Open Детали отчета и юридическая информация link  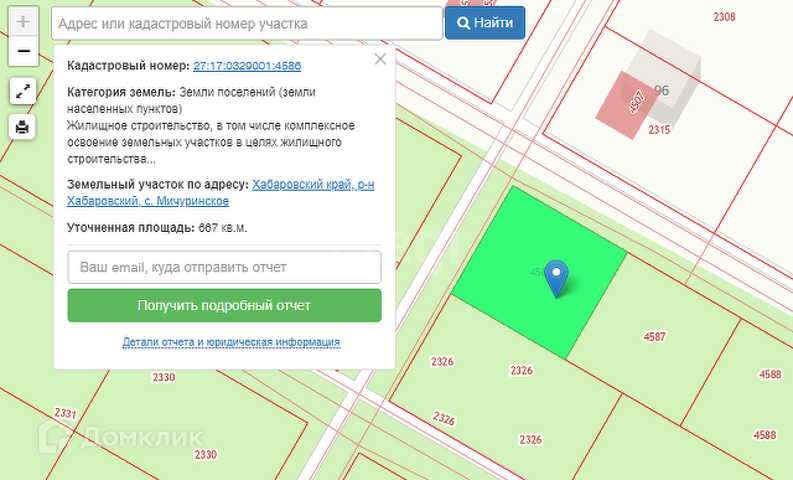[x=231, y=342]
